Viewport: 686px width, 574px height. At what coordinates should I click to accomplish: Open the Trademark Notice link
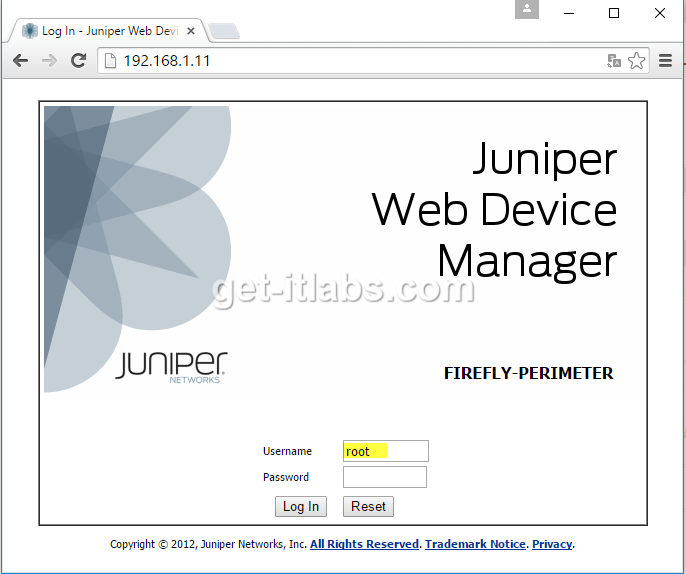click(475, 544)
